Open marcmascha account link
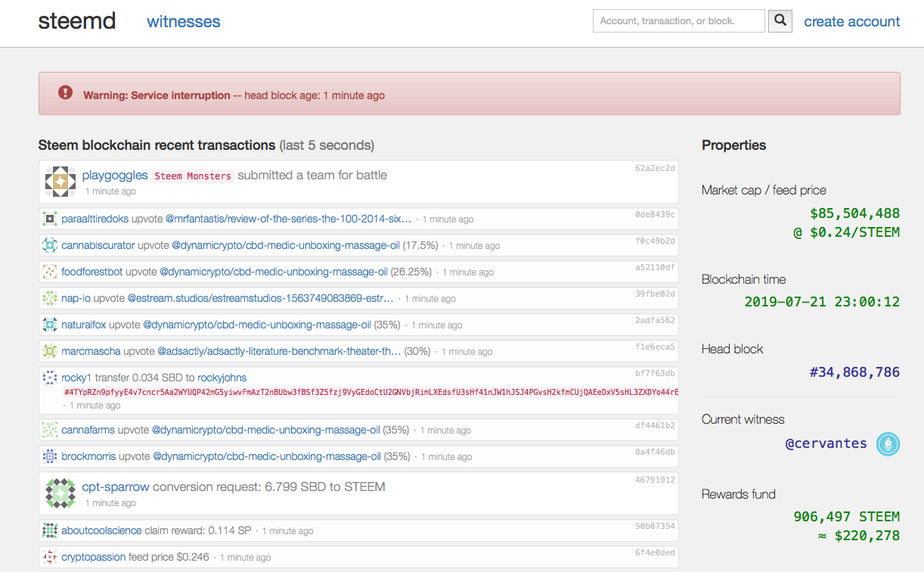 (91, 351)
